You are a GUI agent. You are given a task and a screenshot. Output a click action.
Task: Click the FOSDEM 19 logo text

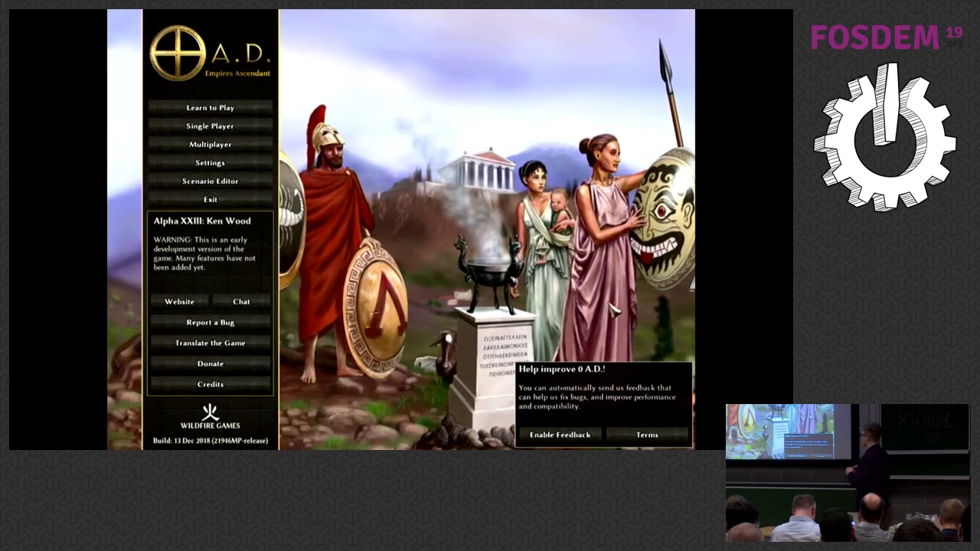click(x=886, y=37)
